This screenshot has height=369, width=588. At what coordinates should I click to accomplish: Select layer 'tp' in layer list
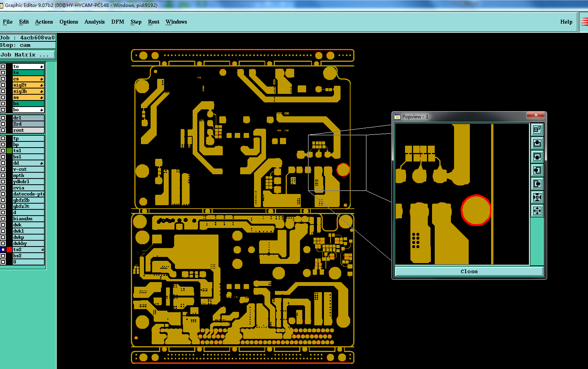click(29, 139)
